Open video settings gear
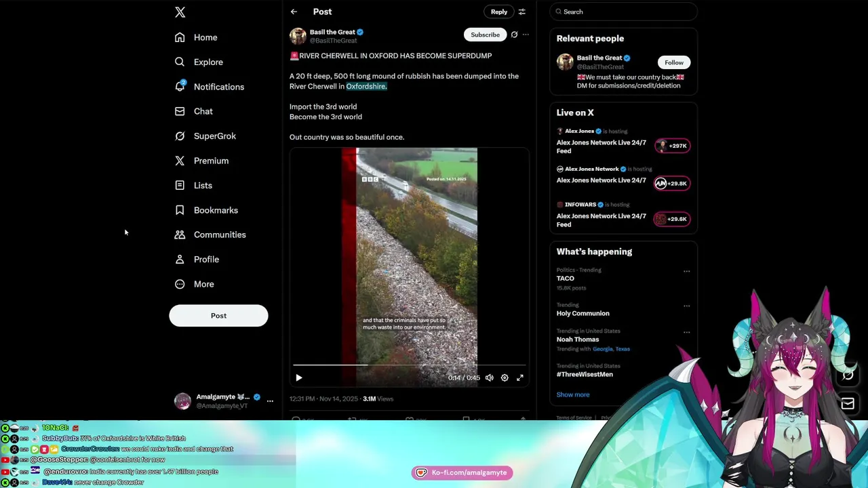The image size is (868, 488). point(505,378)
